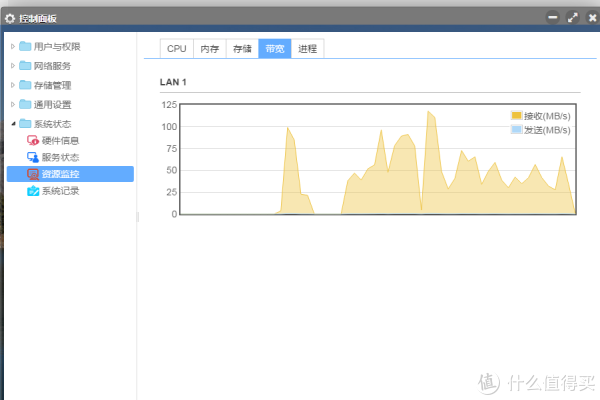
Task: Toggle the 接收(MB/s) legend series
Action: (x=540, y=116)
